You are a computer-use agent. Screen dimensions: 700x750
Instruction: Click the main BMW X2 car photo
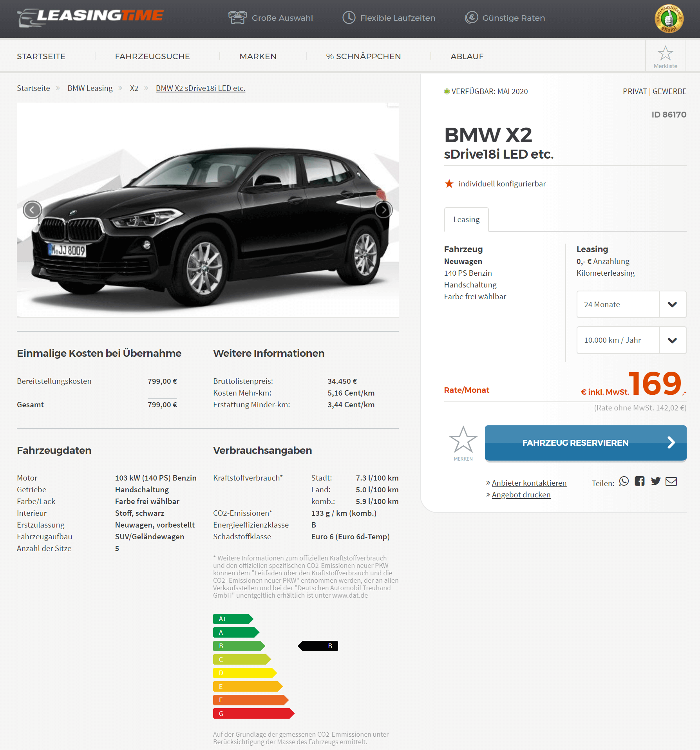(208, 210)
